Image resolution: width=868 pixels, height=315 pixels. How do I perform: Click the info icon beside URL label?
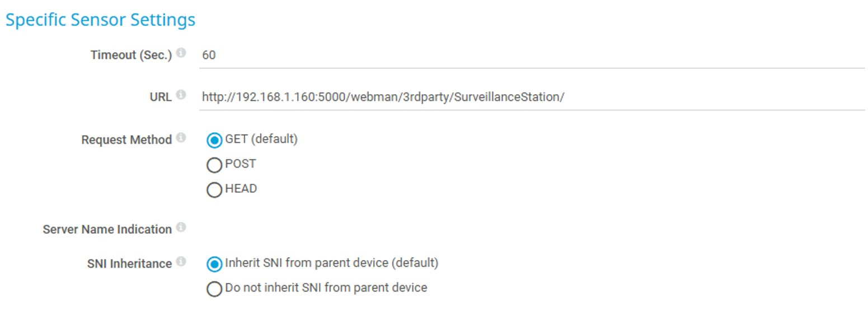[x=181, y=95]
